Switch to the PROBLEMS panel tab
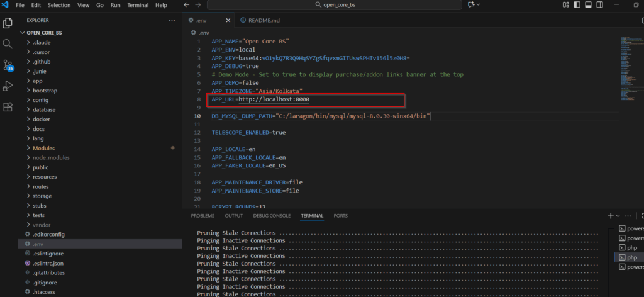Screen dimensions: 644x297 click(202, 216)
